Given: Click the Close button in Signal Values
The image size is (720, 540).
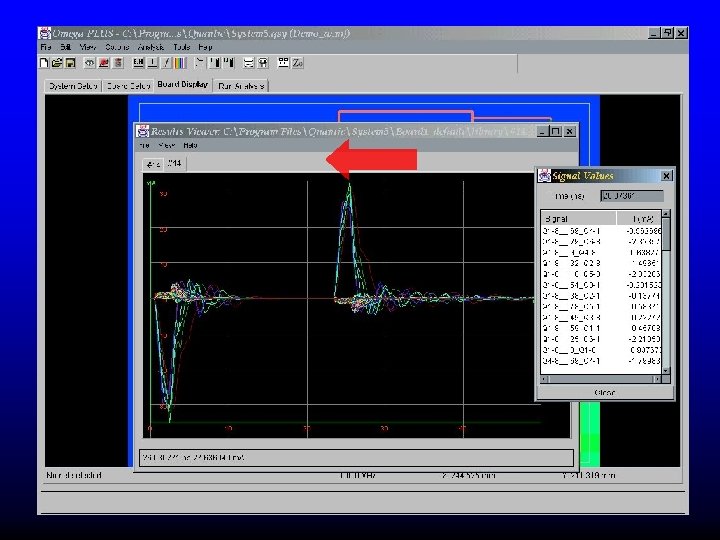Looking at the screenshot, I should [x=605, y=392].
